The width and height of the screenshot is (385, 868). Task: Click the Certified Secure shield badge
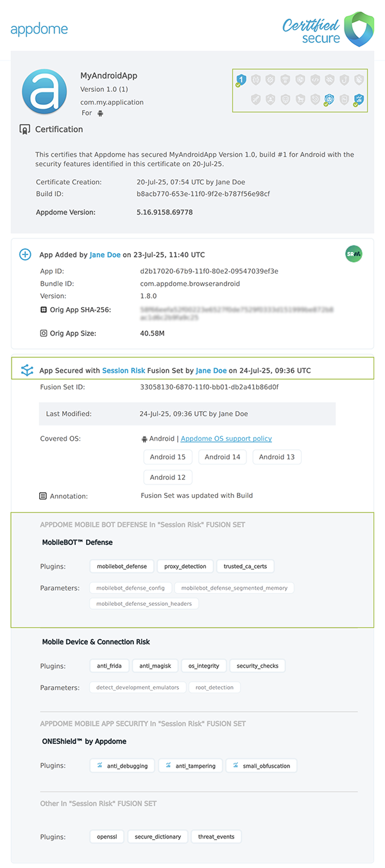(359, 29)
